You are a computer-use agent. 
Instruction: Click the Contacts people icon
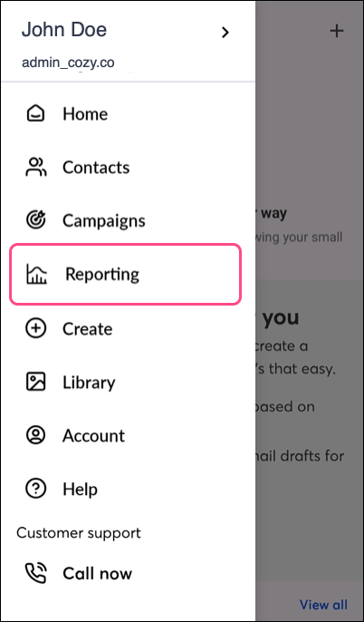36,167
